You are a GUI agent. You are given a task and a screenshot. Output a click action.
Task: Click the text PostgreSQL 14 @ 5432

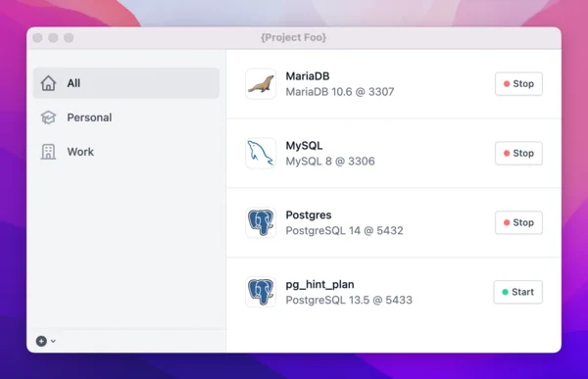click(344, 230)
